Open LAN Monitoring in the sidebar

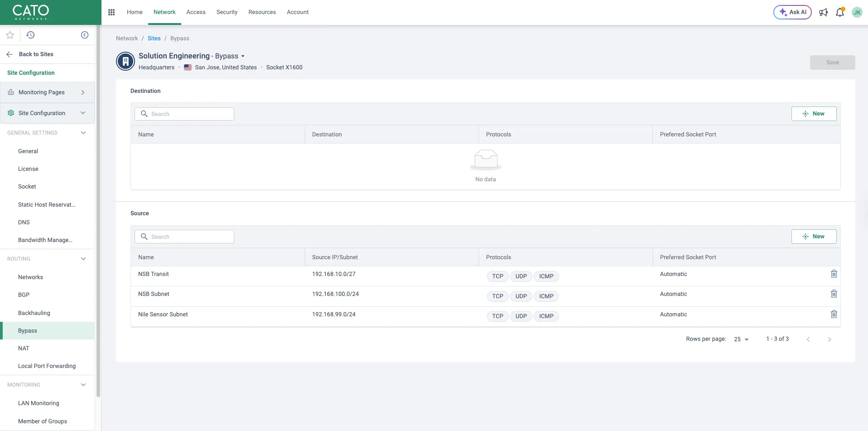pyautogui.click(x=39, y=403)
